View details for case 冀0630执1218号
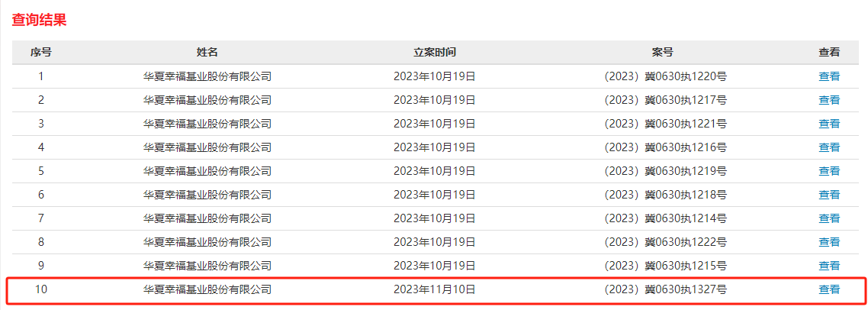 point(828,195)
